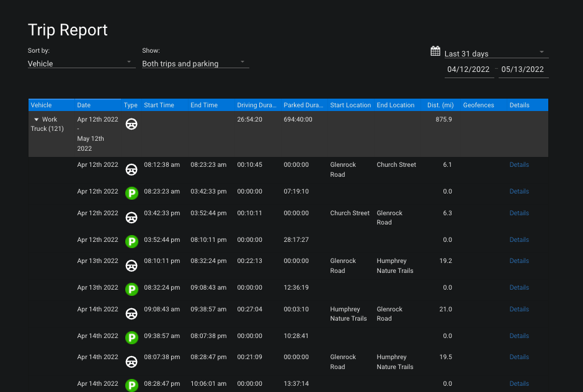The image size is (583, 392).
Task: Open the Sort by Vehicle dropdown
Action: (x=81, y=63)
